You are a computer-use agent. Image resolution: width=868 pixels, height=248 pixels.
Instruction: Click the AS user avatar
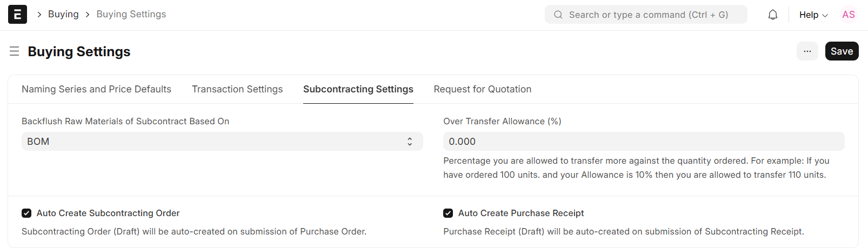(849, 15)
